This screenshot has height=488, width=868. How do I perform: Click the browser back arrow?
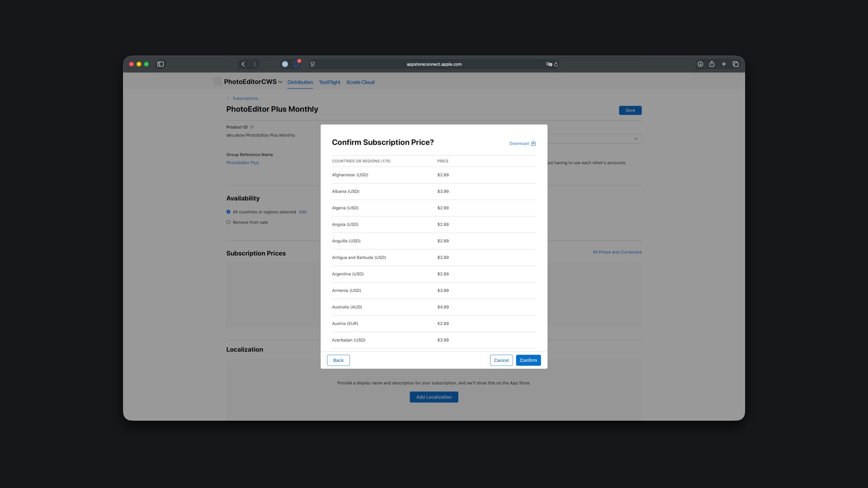(243, 64)
